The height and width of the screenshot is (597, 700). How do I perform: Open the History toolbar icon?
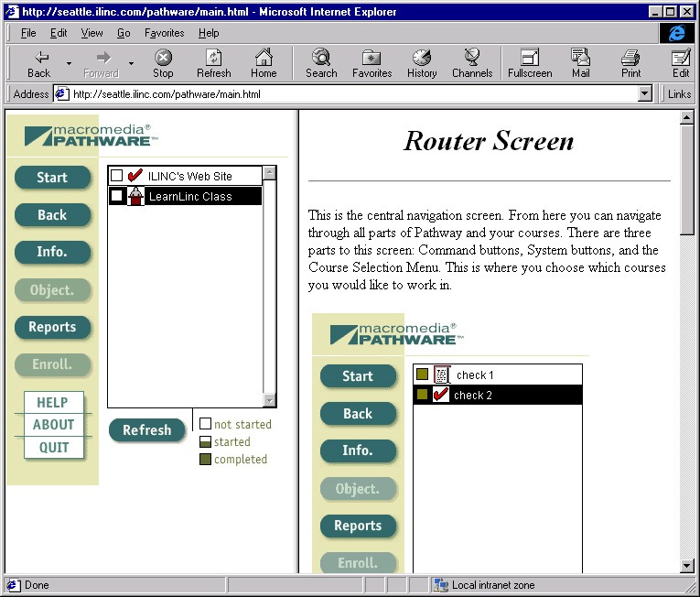click(x=422, y=57)
